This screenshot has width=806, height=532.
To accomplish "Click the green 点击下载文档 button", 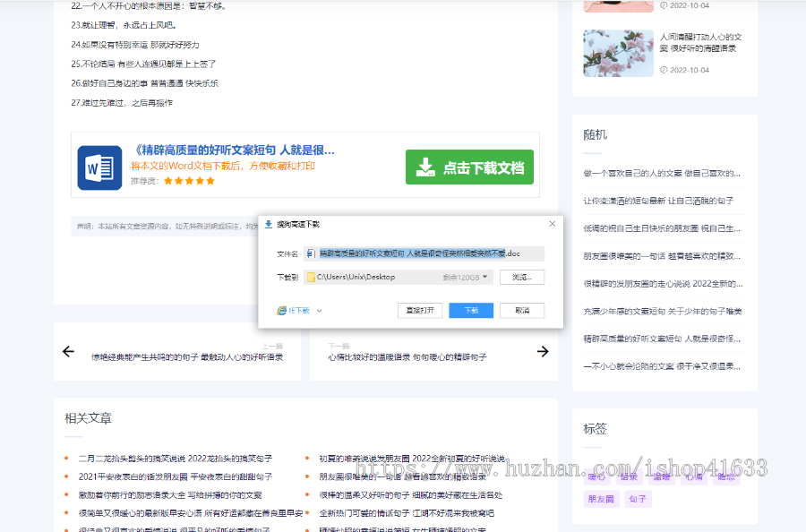I will pos(469,167).
